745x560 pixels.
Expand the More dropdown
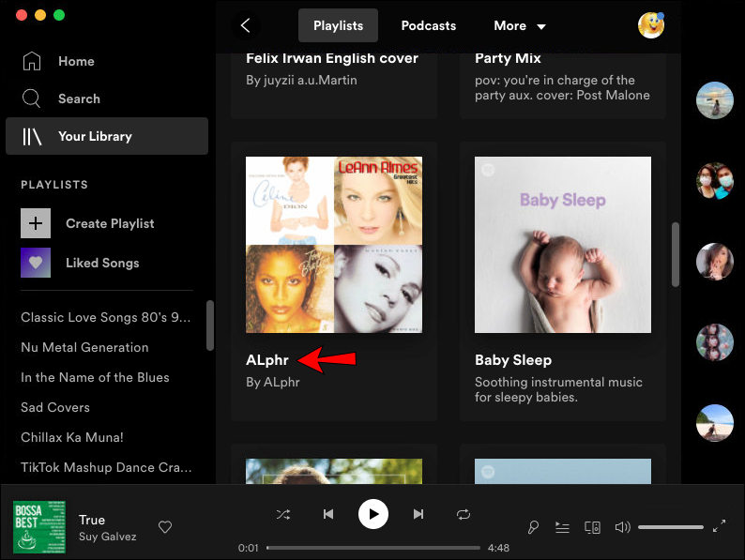coord(519,25)
